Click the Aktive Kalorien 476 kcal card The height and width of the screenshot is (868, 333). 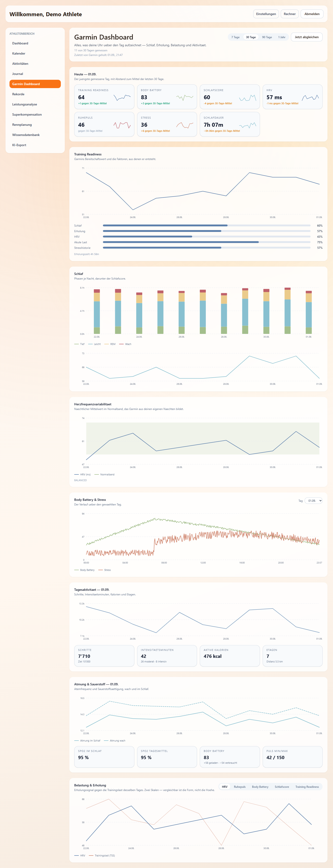point(230,656)
